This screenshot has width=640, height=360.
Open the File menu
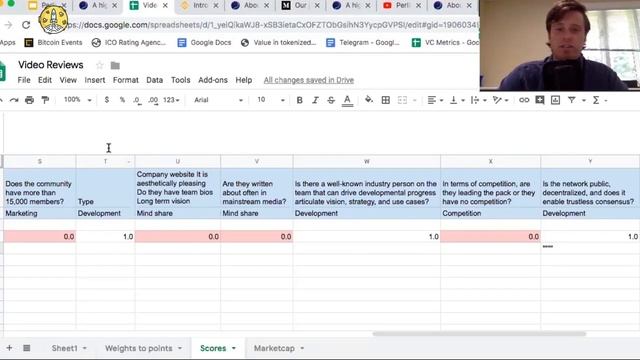[24, 80]
